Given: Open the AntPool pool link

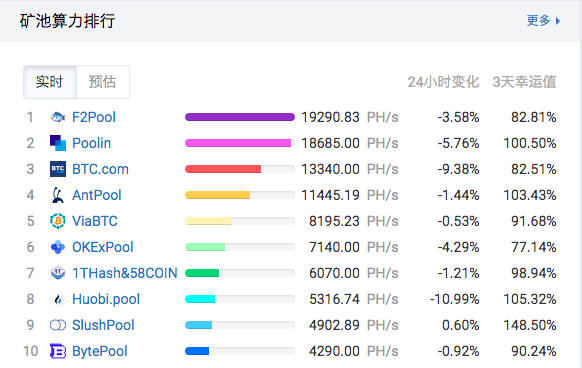Looking at the screenshot, I should [x=97, y=195].
